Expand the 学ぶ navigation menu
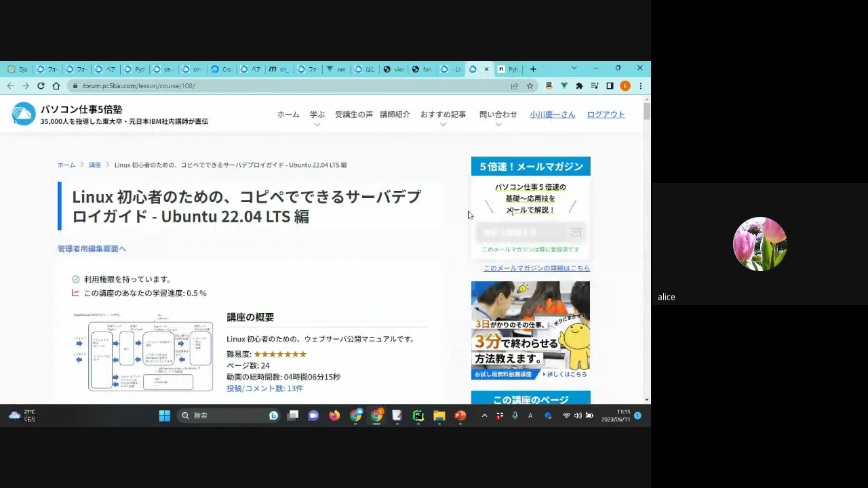 pos(317,115)
